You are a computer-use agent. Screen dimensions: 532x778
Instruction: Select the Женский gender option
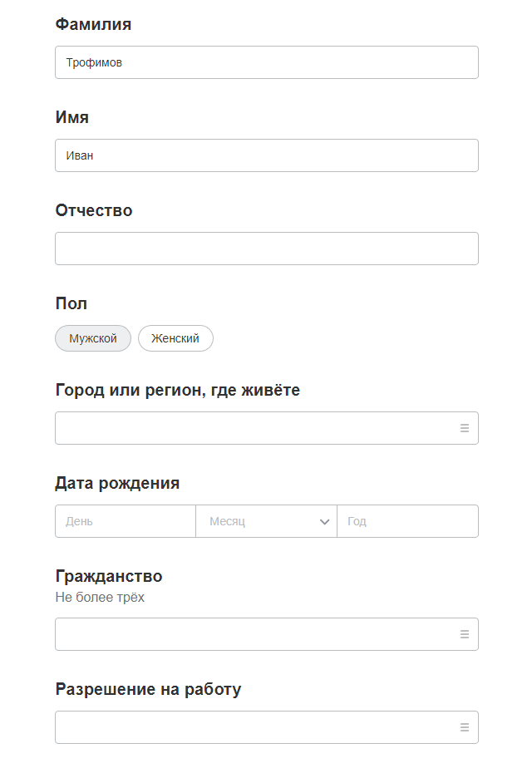(x=175, y=338)
